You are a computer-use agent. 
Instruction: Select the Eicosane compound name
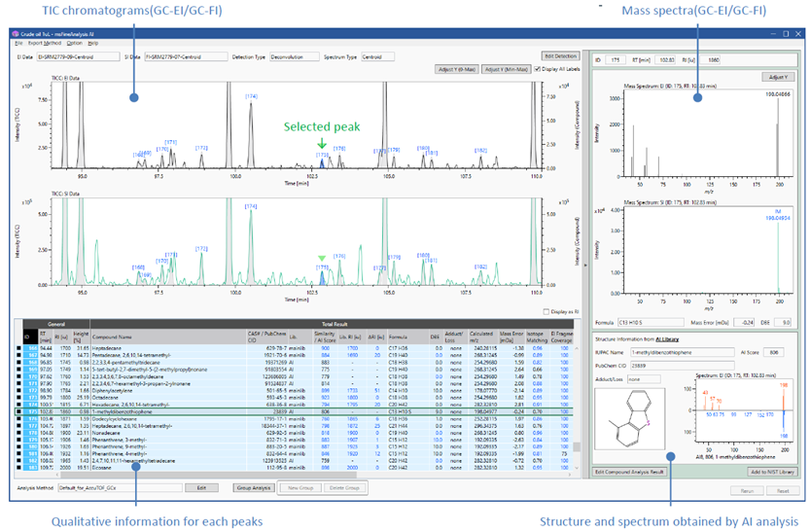tap(102, 468)
